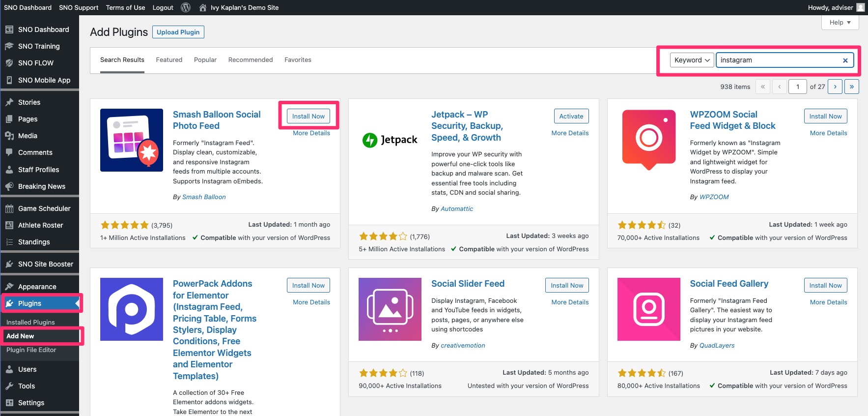Install Social Slider Feed now
Screen dimensions: 868x416
click(x=567, y=285)
